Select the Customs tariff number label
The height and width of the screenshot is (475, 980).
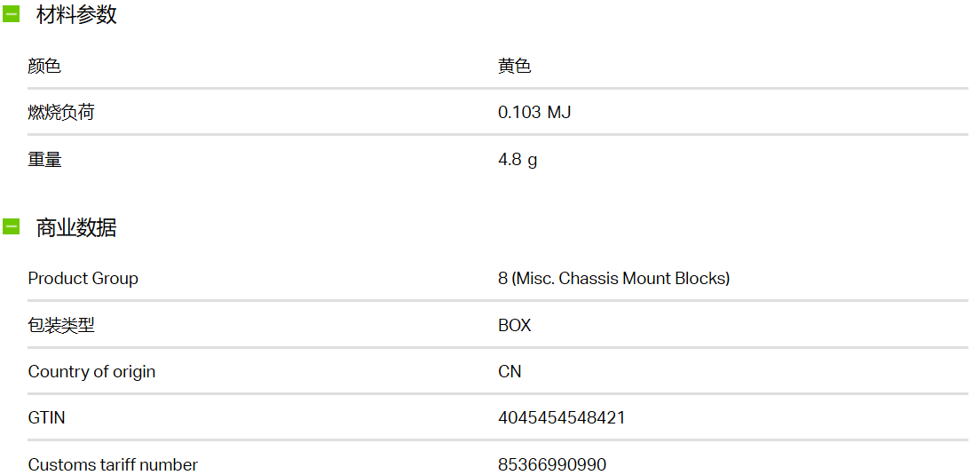pyautogui.click(x=113, y=465)
